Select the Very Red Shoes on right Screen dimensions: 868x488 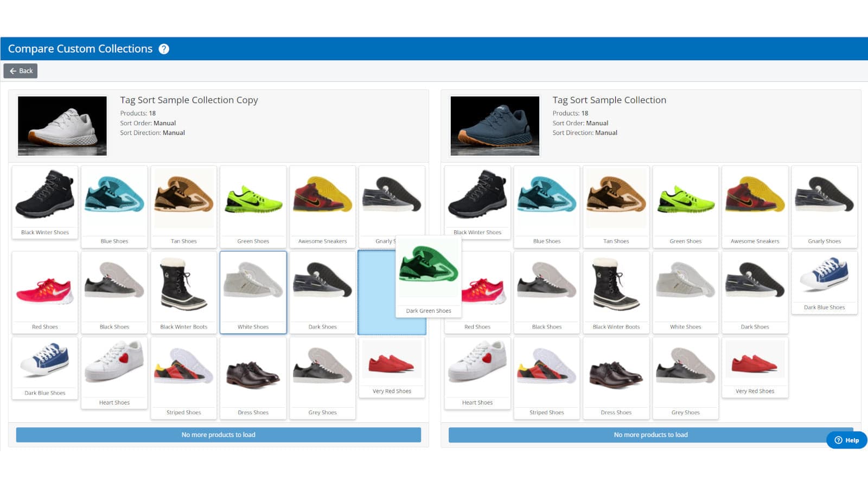point(755,368)
